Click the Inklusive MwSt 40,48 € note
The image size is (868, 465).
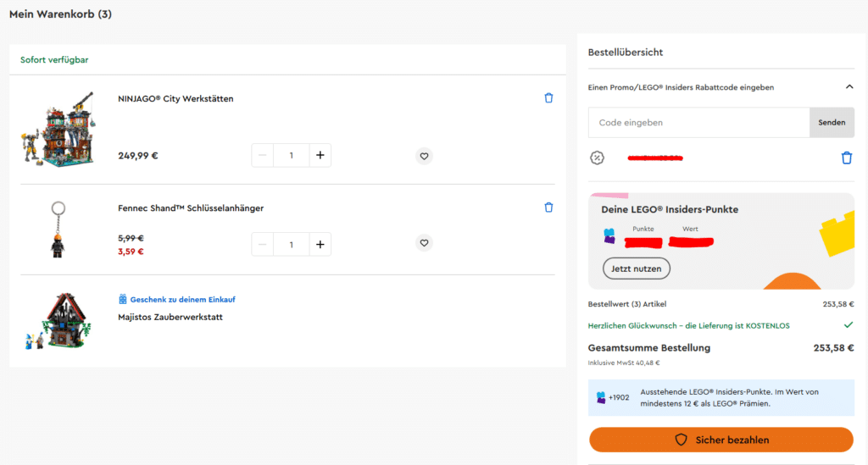tap(624, 363)
